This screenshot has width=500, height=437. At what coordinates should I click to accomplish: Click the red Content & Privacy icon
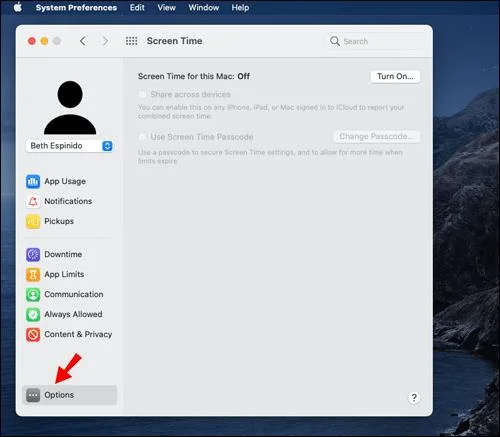tap(33, 335)
